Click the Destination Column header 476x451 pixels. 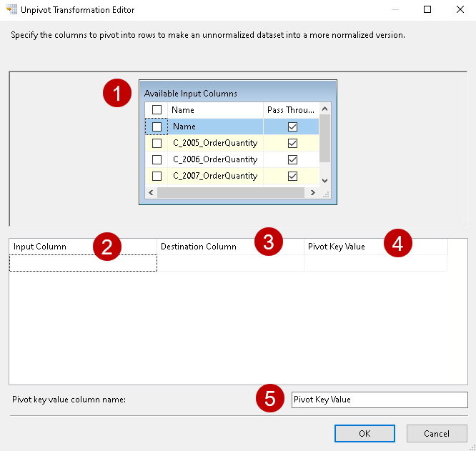[230, 247]
